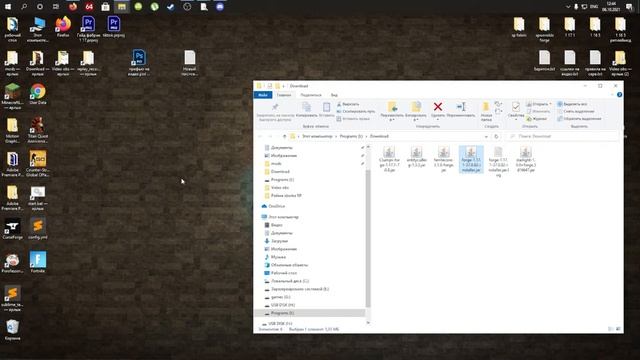Select the Clumps-forge jar file
Image resolution: width=640 pixels, height=360 pixels.
point(389,159)
